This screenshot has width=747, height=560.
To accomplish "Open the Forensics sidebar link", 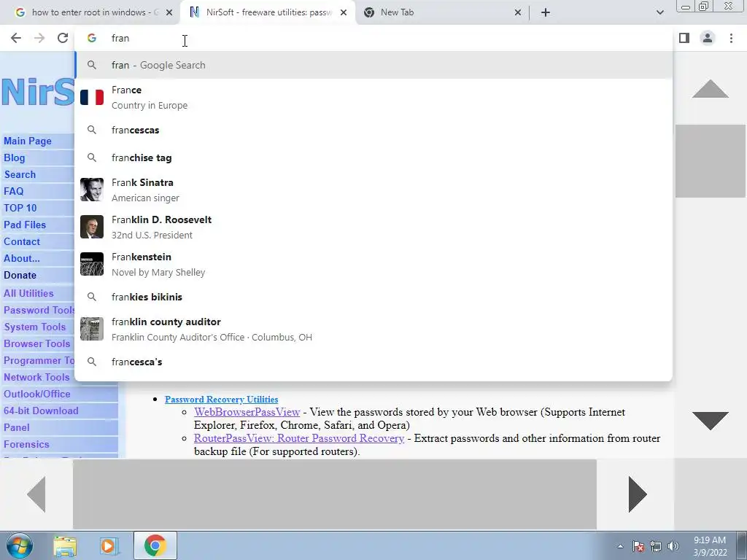I will [26, 444].
